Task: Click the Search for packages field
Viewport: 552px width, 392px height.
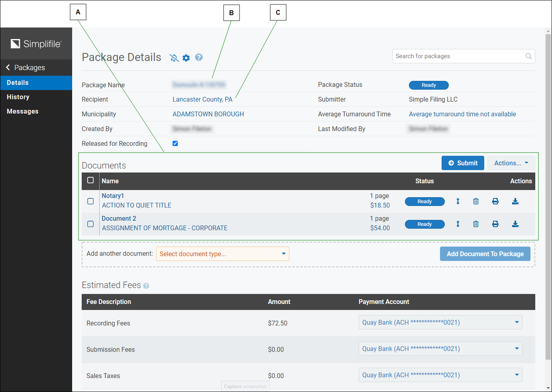Action: [458, 56]
